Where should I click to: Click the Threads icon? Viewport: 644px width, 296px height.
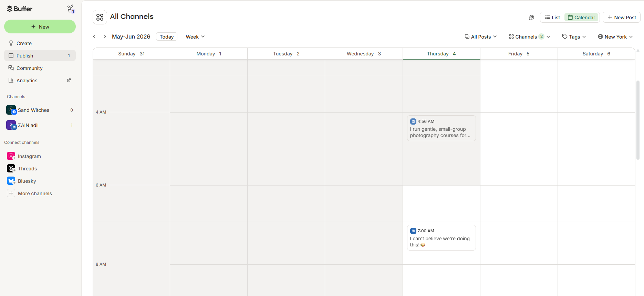click(11, 169)
